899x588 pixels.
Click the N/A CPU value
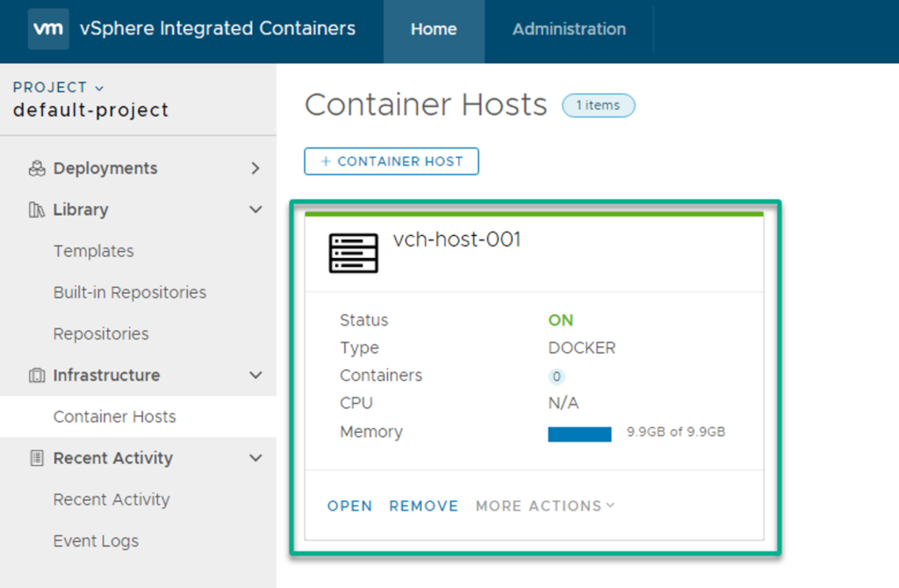[564, 404]
